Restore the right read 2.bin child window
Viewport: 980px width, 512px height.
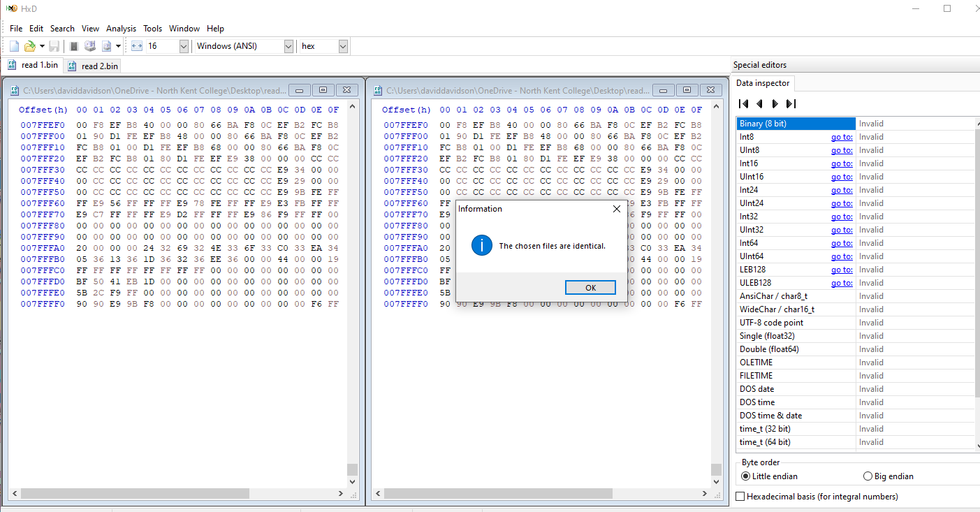[687, 90]
